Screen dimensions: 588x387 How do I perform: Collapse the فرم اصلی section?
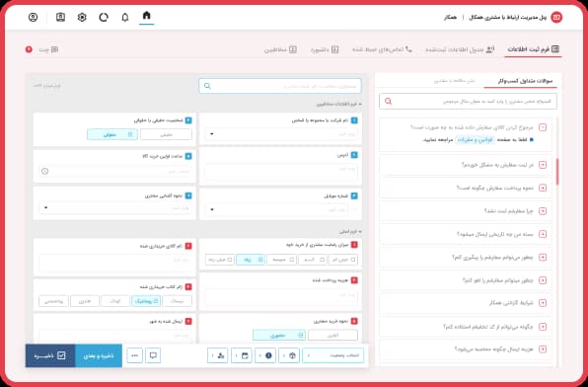point(350,232)
